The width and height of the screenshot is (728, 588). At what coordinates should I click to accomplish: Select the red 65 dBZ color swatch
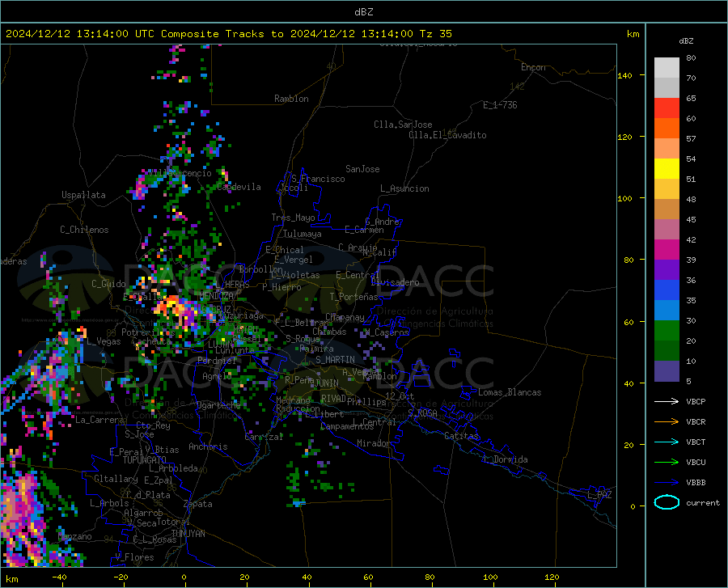point(667,108)
